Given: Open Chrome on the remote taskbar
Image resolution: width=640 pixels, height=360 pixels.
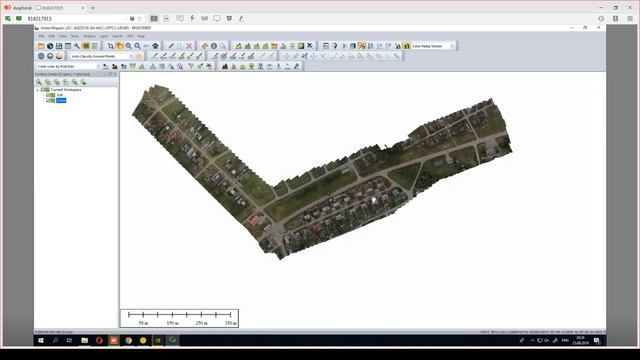Looking at the screenshot, I should [x=129, y=340].
